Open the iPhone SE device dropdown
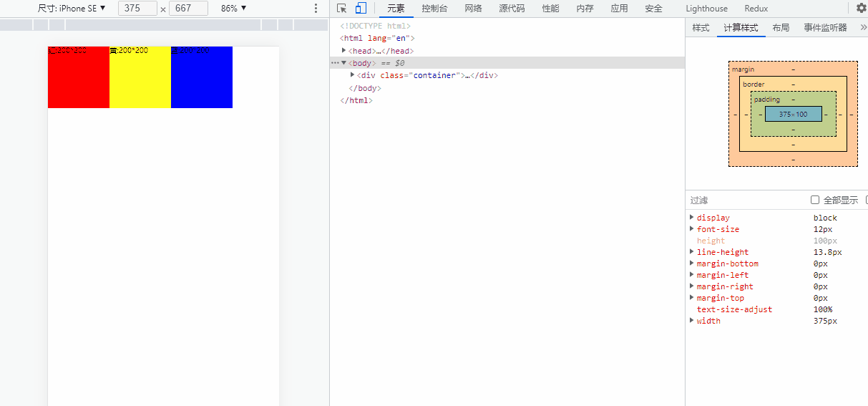 72,9
